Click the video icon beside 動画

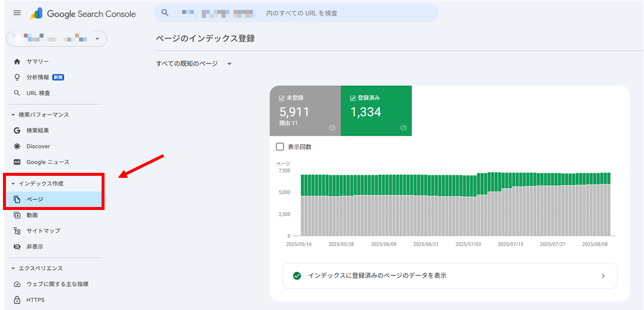coord(17,215)
